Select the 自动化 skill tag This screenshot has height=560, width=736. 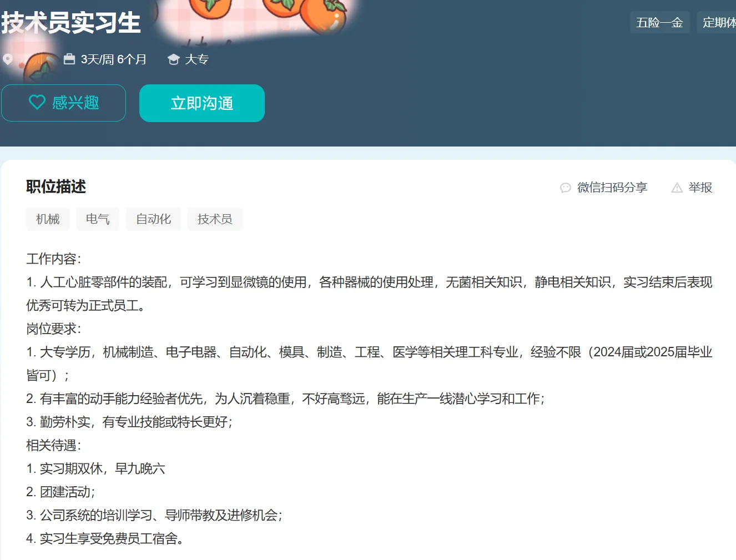(153, 219)
